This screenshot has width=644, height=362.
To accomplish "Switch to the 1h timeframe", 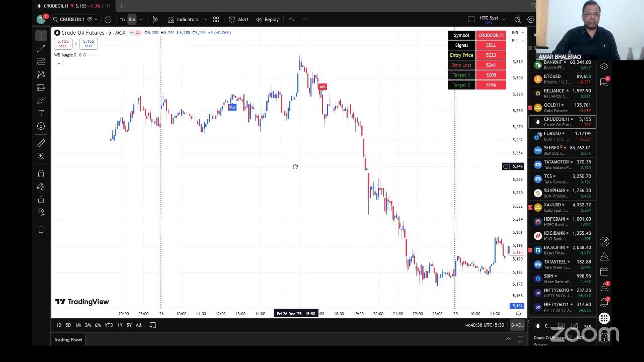I will pyautogui.click(x=122, y=20).
